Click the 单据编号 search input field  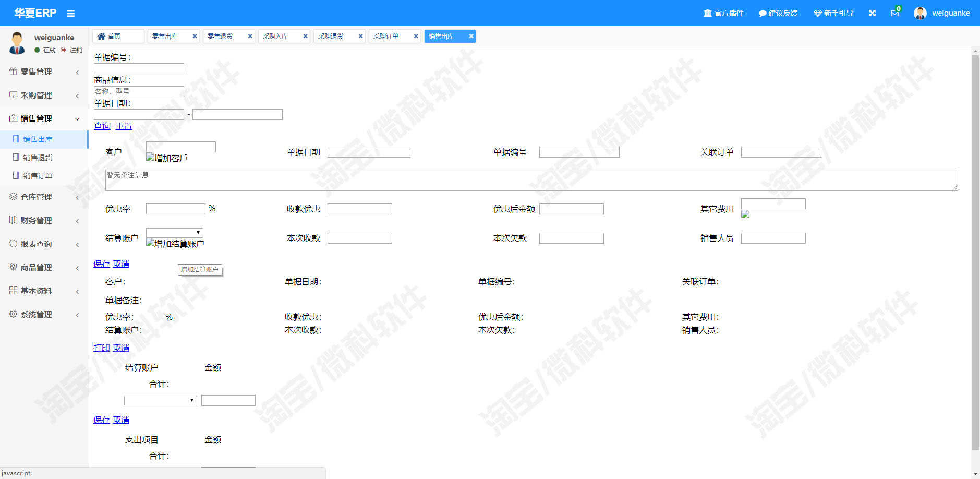tap(139, 68)
